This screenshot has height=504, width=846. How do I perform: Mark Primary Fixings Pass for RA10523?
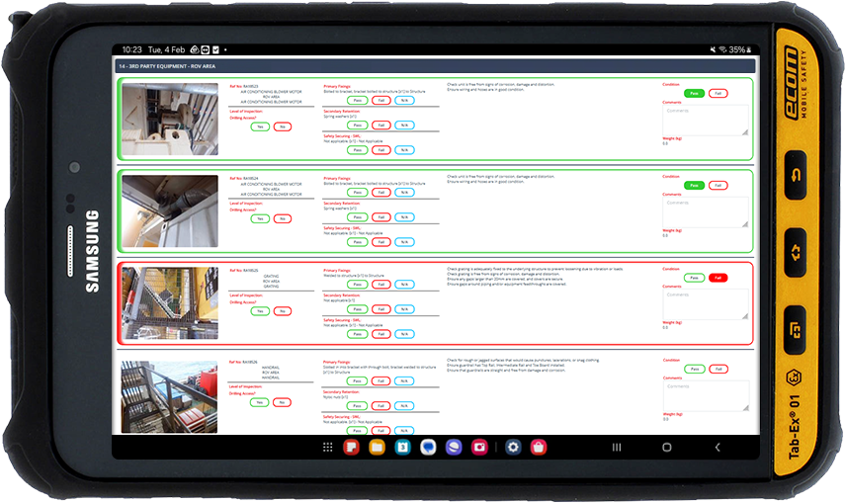pos(357,101)
